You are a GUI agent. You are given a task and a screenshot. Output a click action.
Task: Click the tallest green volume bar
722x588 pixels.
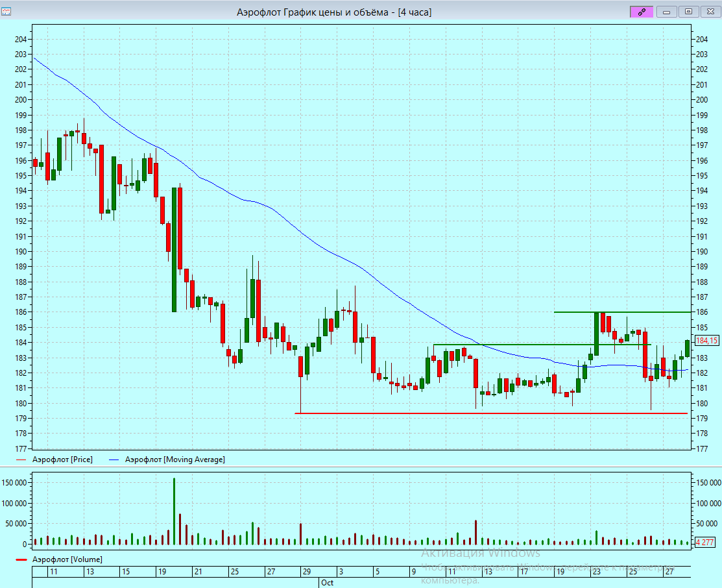(174, 511)
